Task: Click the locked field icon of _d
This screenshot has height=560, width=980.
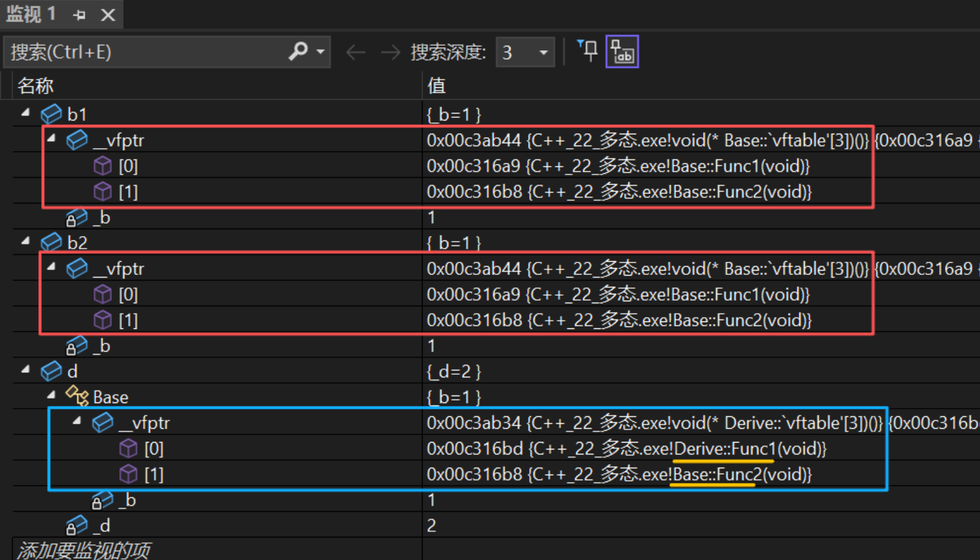Action: tap(77, 525)
